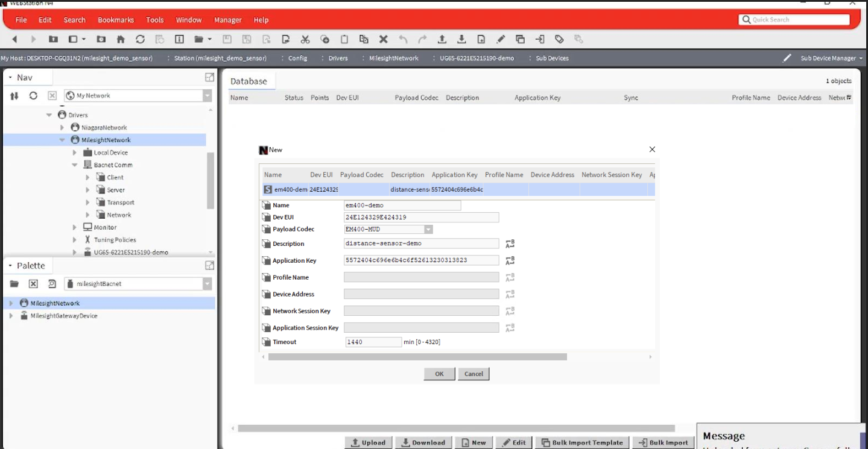Viewport: 868px width, 449px height.
Task: Open the Help menu
Action: 261,20
